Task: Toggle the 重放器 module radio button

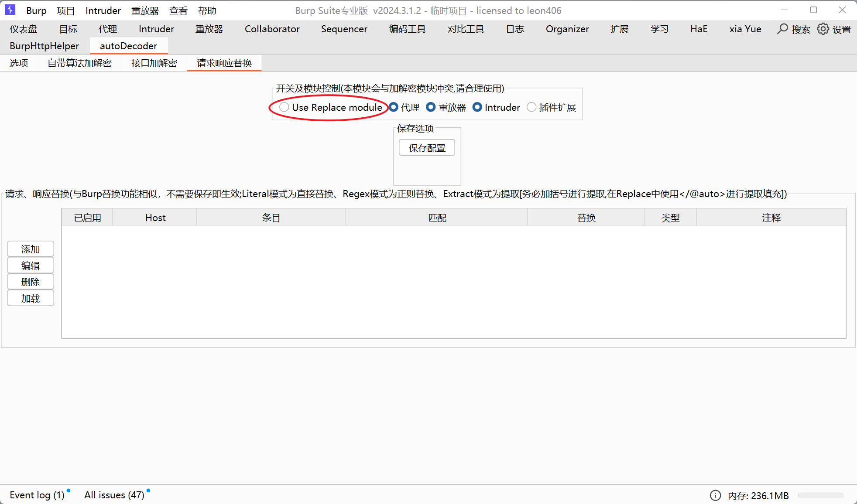Action: tap(431, 107)
